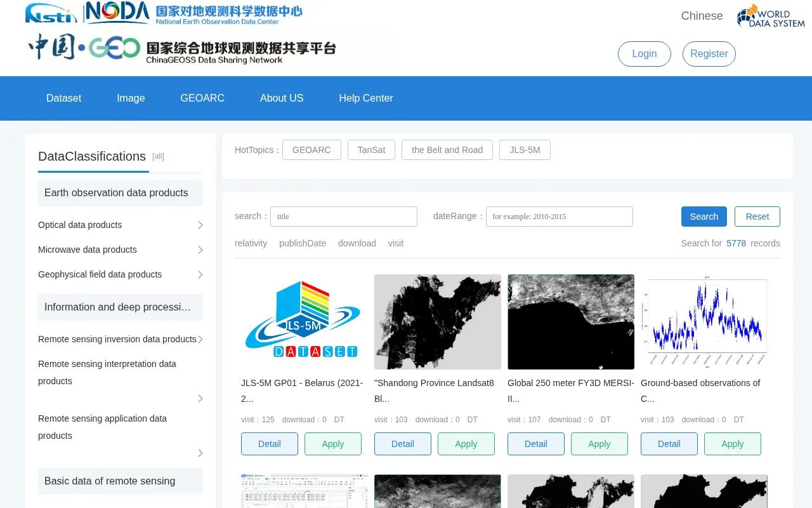
Task: Expand Remote sensing application data products chevron
Action: 200,453
